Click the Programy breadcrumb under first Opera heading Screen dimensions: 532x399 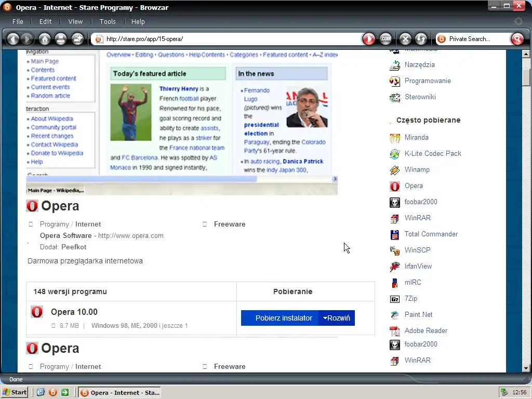54,224
